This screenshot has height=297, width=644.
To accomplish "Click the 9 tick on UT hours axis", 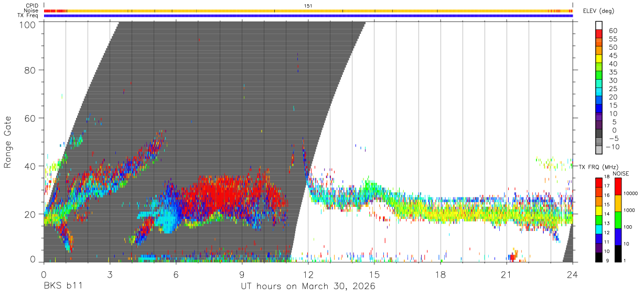I will 242,274.
